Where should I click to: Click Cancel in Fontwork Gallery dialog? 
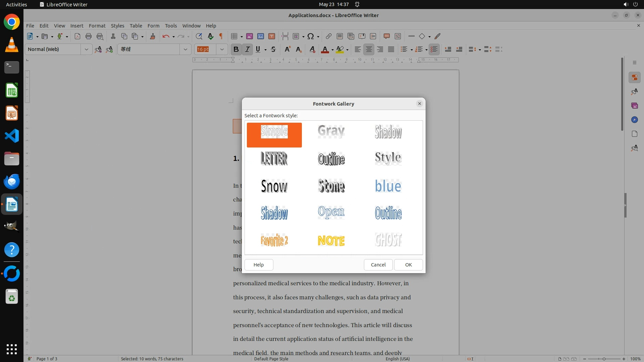click(378, 264)
